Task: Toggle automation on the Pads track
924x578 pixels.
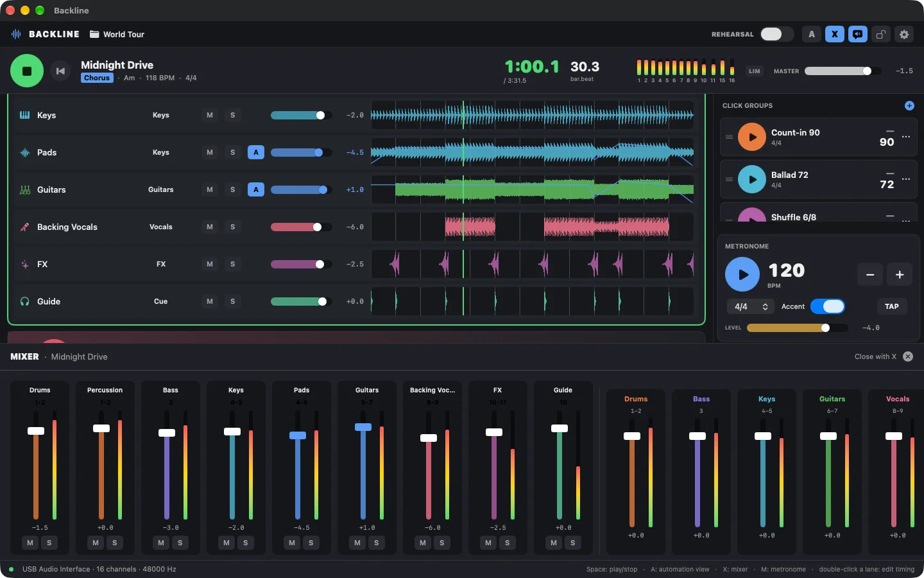Action: tap(256, 152)
